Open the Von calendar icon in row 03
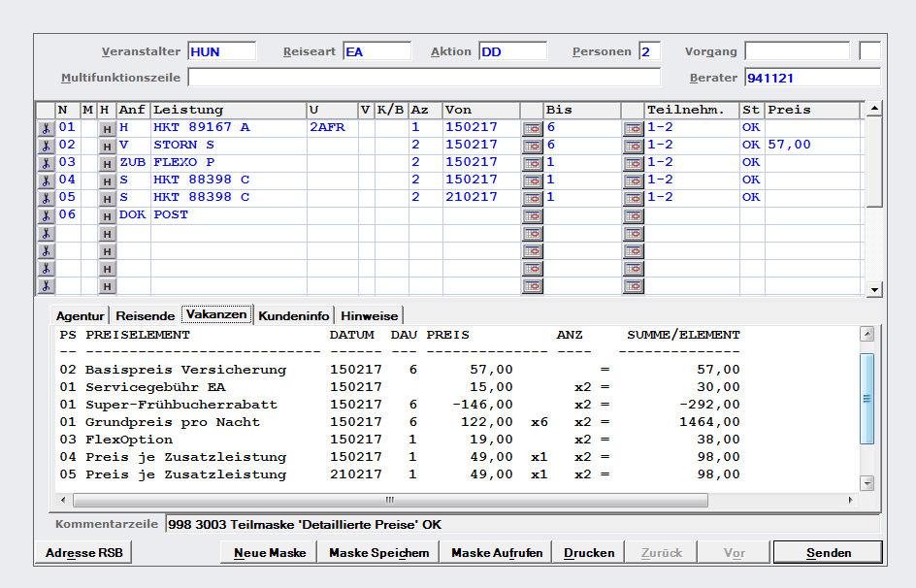The image size is (916, 588). click(532, 164)
